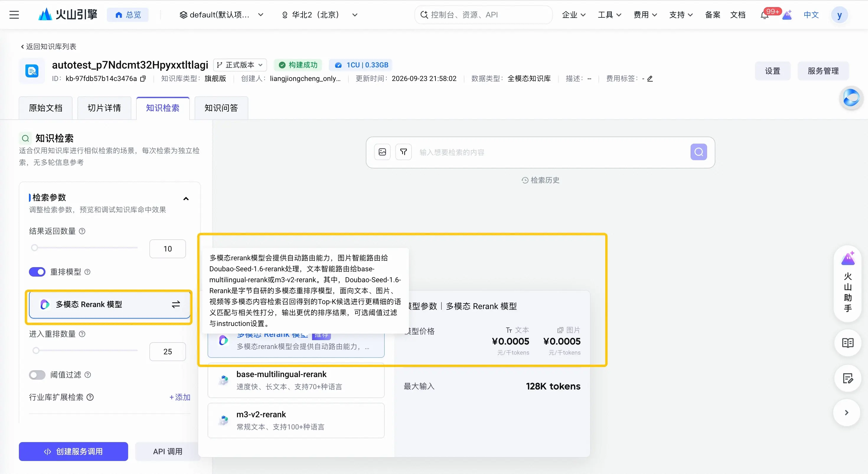The image size is (868, 474).
Task: Open the book documentation icon on right sidebar
Action: (x=848, y=343)
